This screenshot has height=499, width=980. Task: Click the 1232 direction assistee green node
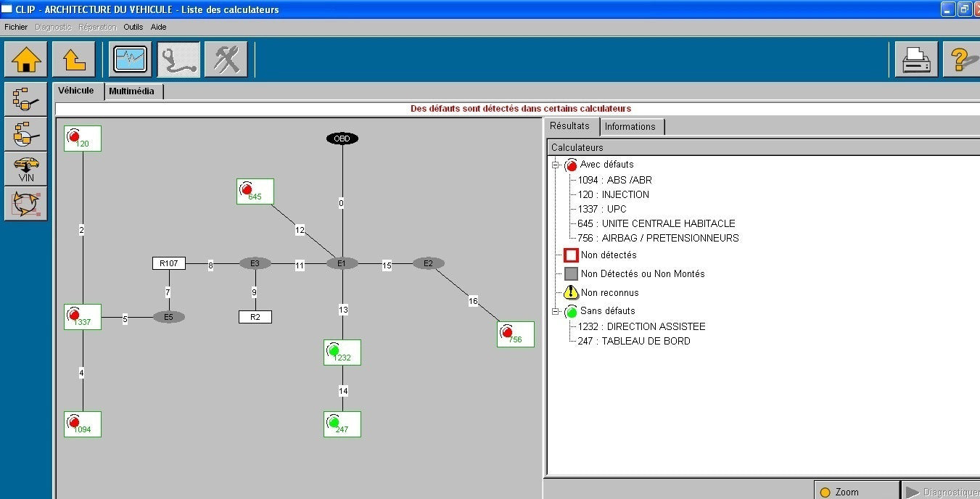click(x=342, y=352)
